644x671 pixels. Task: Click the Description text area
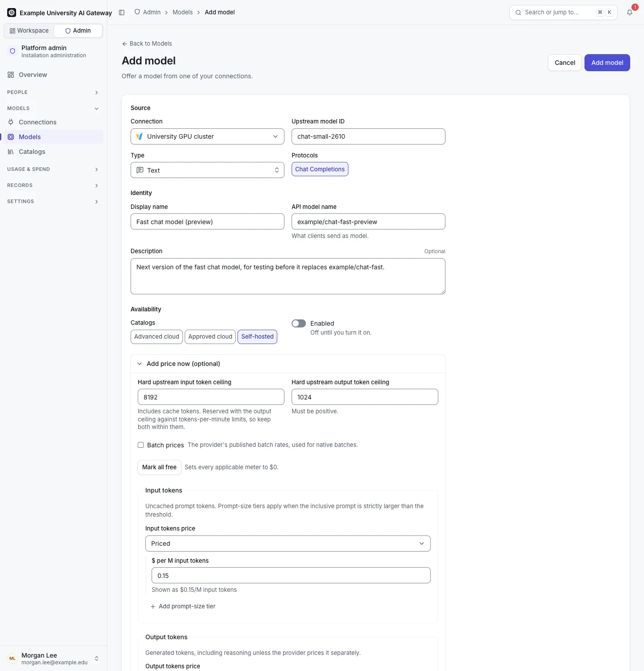[288, 276]
